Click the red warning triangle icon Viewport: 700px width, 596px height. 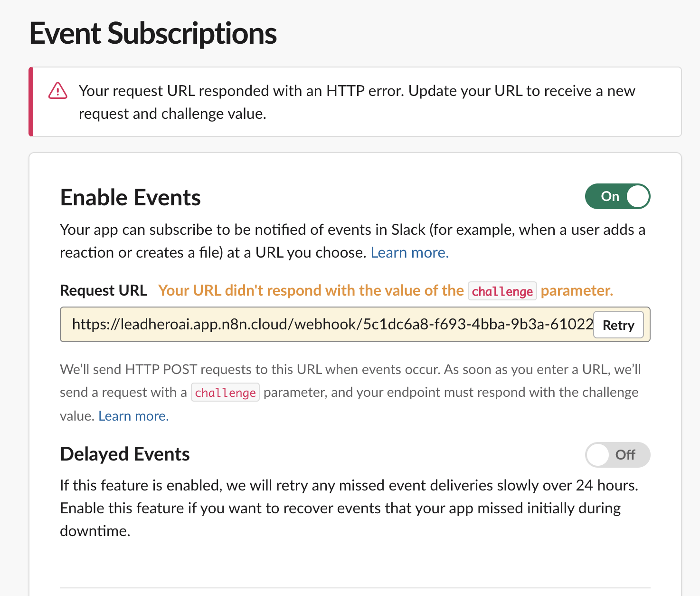pos(58,90)
